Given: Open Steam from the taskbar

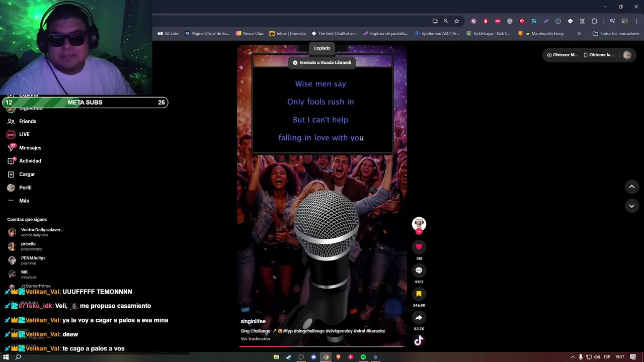Looking at the screenshot, I should [289, 357].
